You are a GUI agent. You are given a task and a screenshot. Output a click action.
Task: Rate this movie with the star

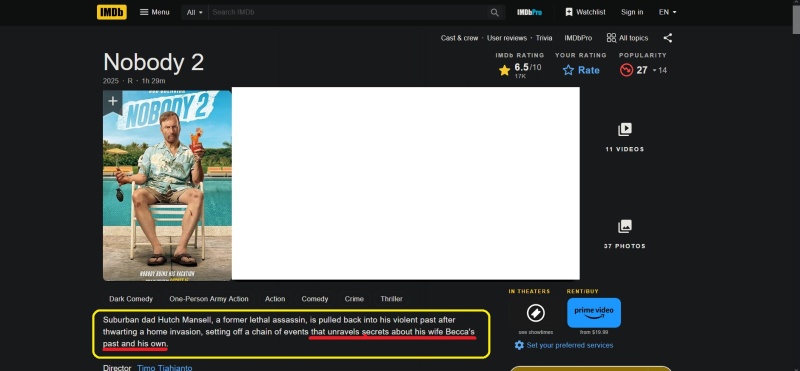581,70
